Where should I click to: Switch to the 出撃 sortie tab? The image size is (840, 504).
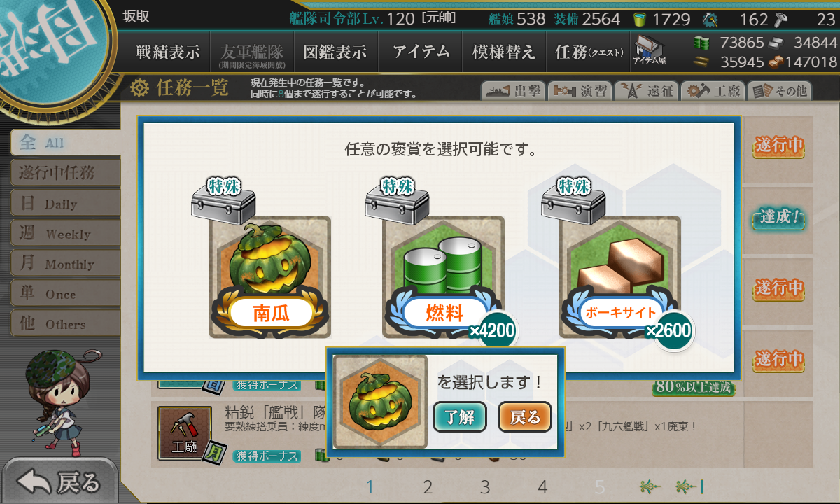coord(513,90)
